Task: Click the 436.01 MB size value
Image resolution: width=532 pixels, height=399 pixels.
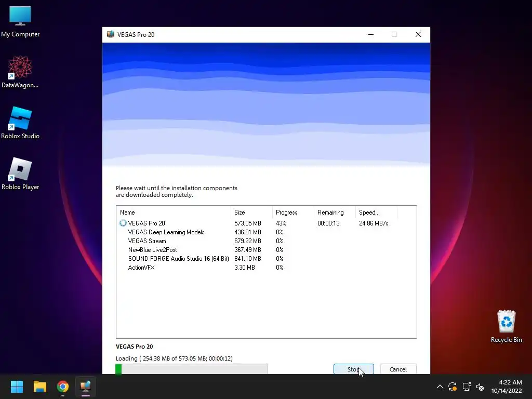Action: pos(248,232)
